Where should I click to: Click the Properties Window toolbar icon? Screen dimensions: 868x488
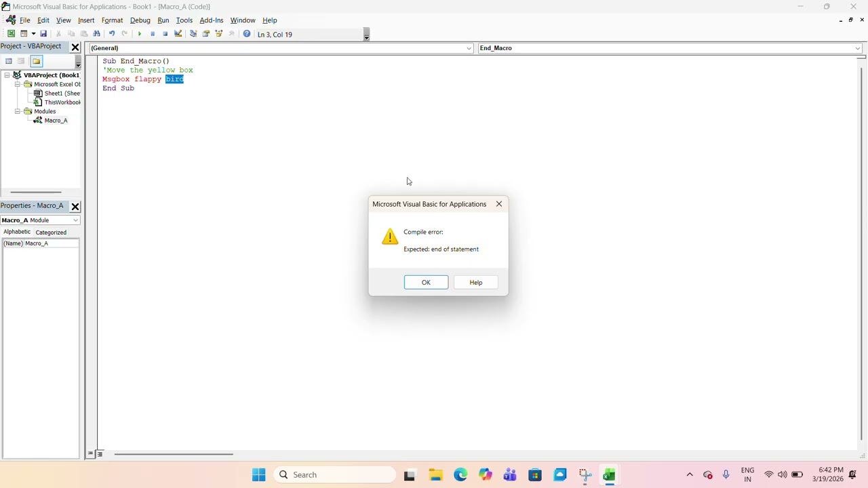coord(206,34)
